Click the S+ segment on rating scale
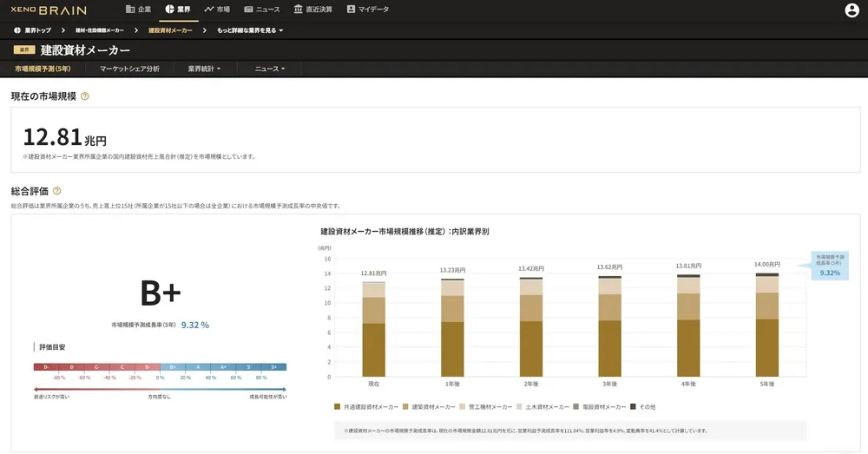The image size is (868, 454). pos(274,367)
